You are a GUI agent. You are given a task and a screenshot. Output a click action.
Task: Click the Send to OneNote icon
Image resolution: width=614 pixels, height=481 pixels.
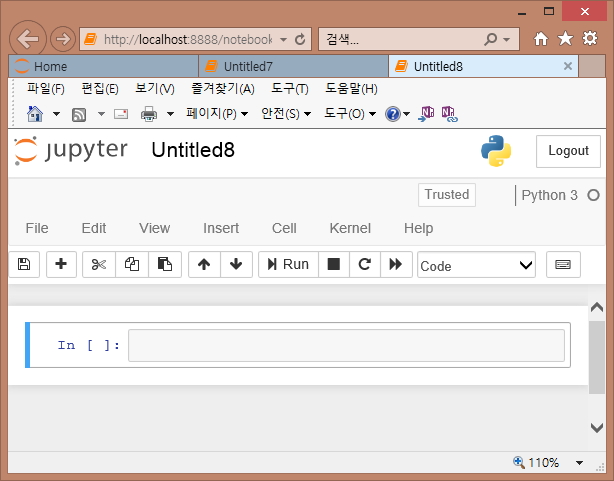tap(426, 114)
